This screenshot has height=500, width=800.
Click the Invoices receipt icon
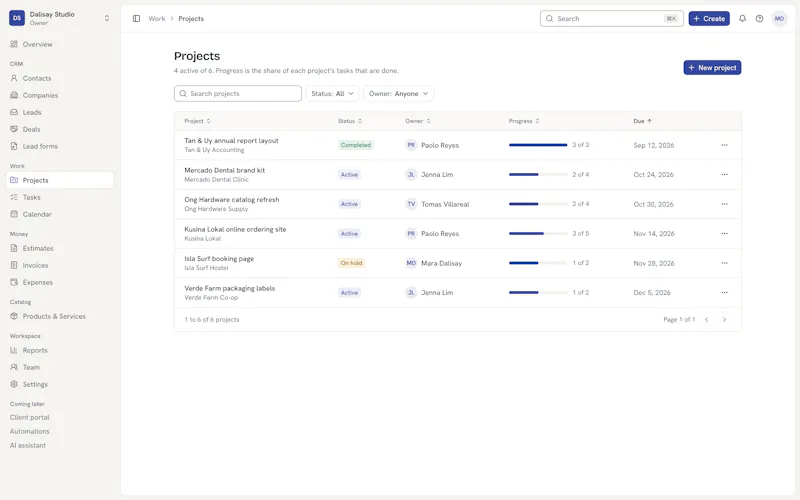point(14,265)
